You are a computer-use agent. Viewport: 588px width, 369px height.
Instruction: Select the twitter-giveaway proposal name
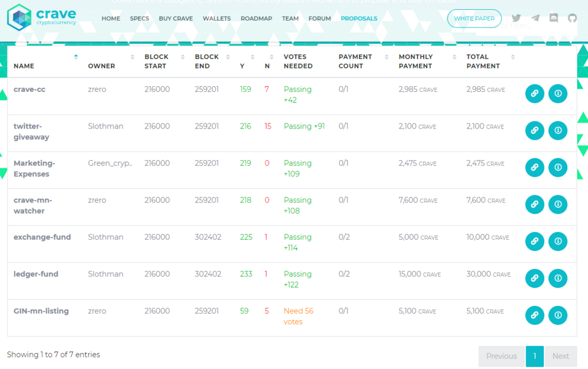click(x=32, y=131)
